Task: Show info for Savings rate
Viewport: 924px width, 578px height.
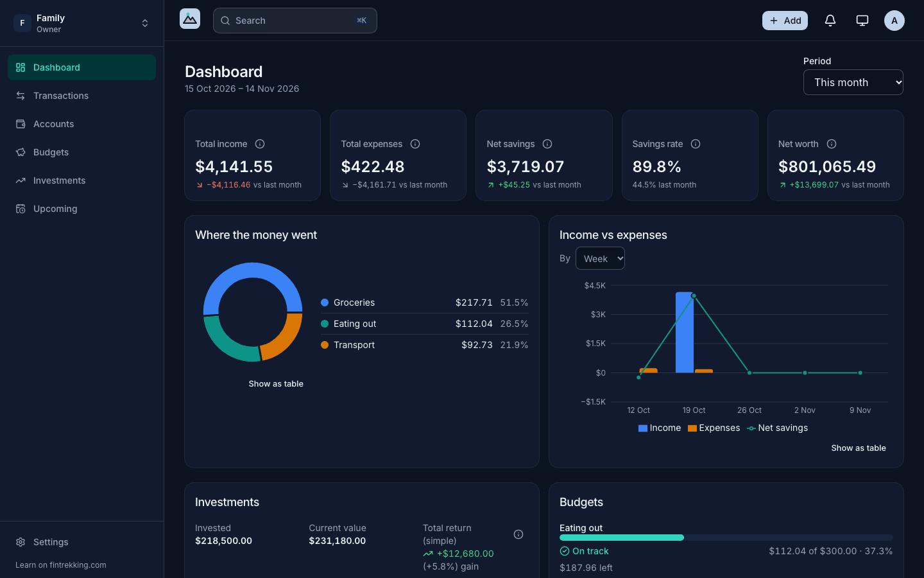Action: [x=696, y=144]
